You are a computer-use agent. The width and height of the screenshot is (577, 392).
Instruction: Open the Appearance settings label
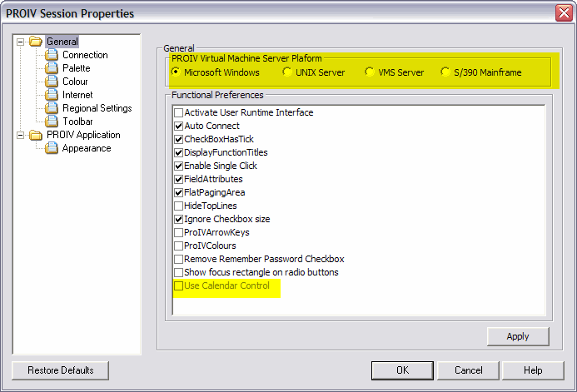click(87, 148)
